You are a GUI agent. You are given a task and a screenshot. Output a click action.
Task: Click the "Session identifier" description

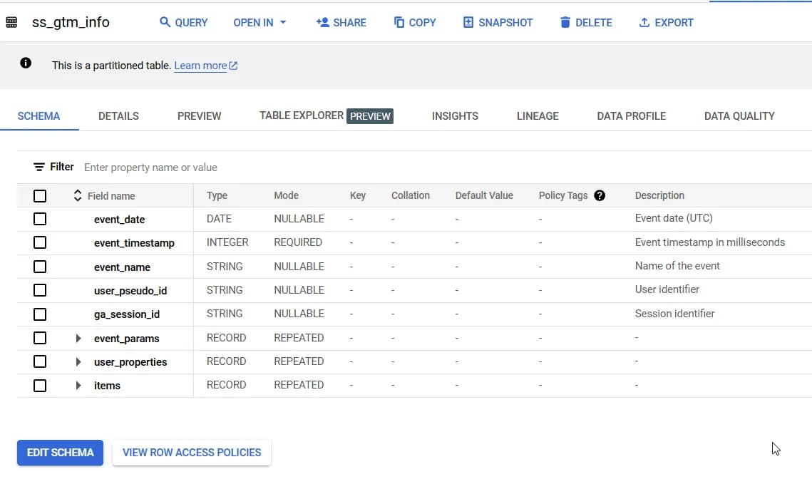tap(675, 314)
